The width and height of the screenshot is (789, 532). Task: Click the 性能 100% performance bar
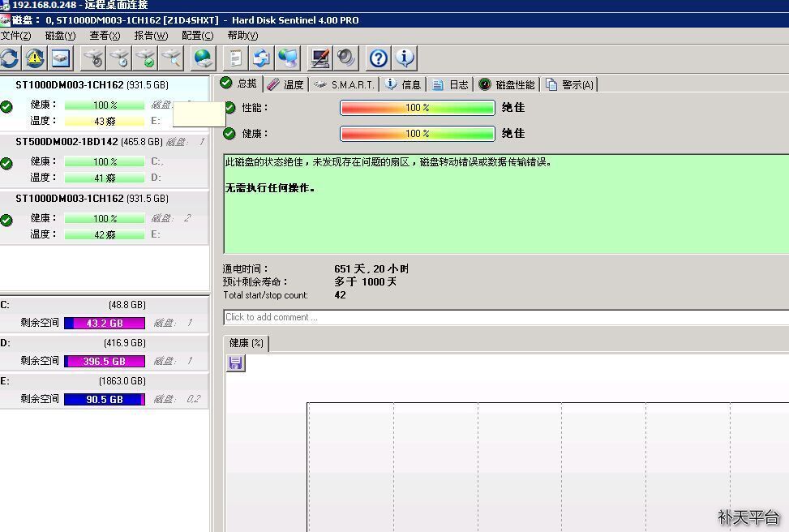[x=417, y=107]
